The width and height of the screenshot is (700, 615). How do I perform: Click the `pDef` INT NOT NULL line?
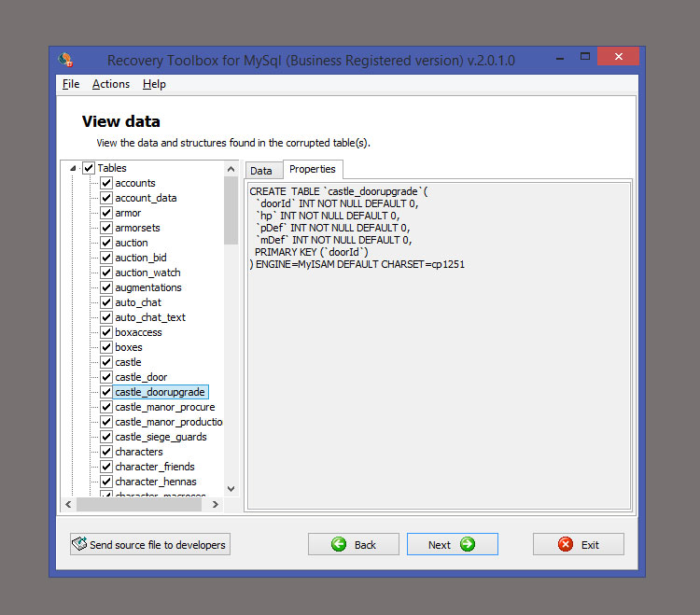[333, 228]
